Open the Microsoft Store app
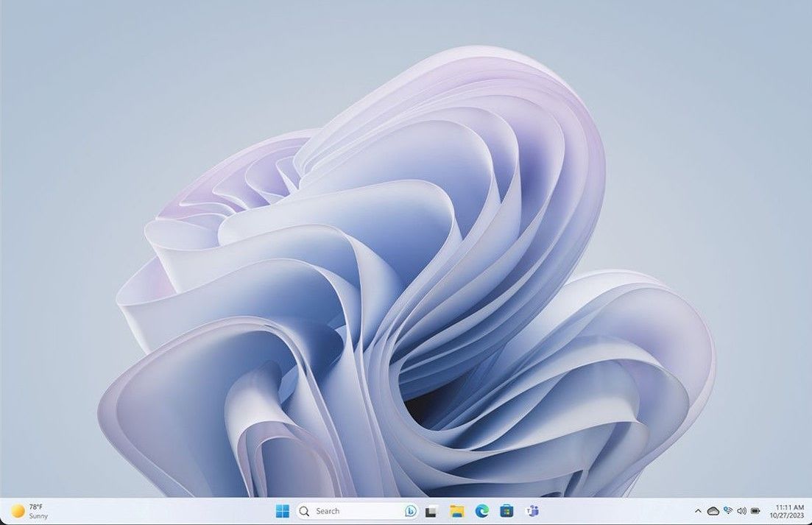This screenshot has width=812, height=525. [506, 512]
